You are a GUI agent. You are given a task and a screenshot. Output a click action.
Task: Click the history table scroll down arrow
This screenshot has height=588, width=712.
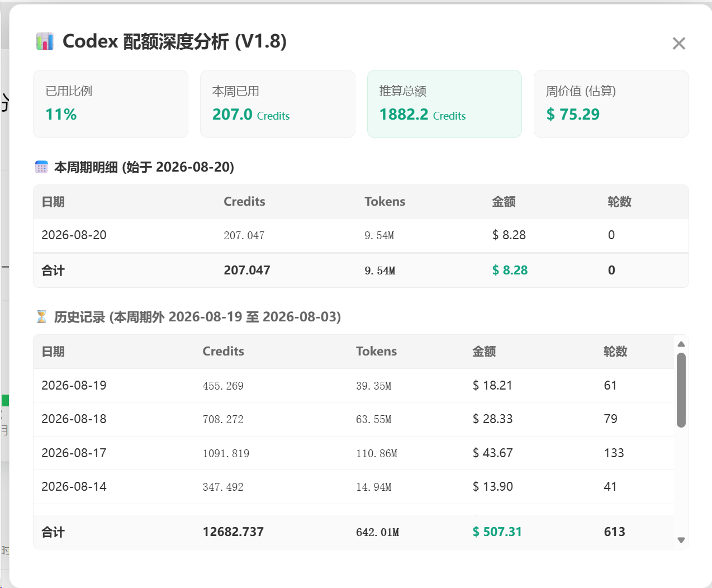coord(681,540)
